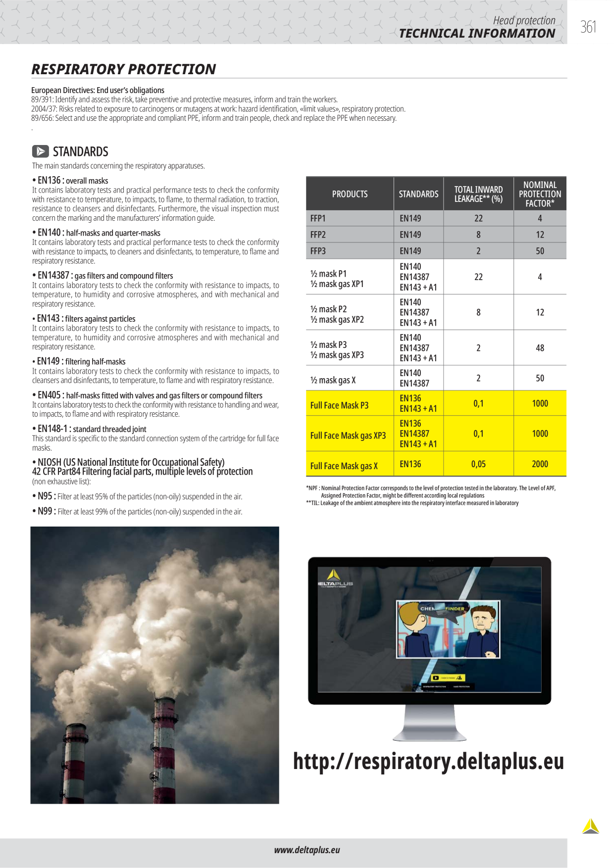Click the play button on monitor screen
The image size is (614, 868).
pyautogui.click(x=436, y=678)
